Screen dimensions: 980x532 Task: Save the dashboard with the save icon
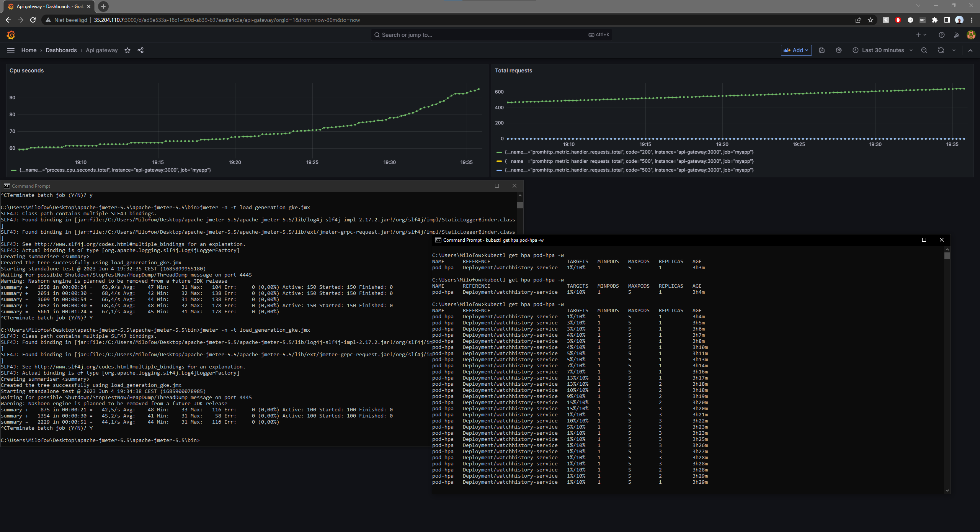coord(822,50)
